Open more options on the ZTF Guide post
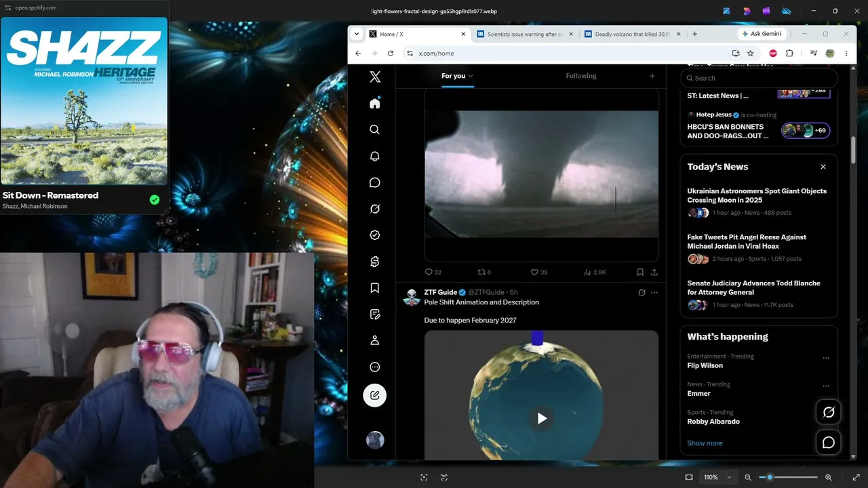Viewport: 868px width, 488px height. point(654,293)
